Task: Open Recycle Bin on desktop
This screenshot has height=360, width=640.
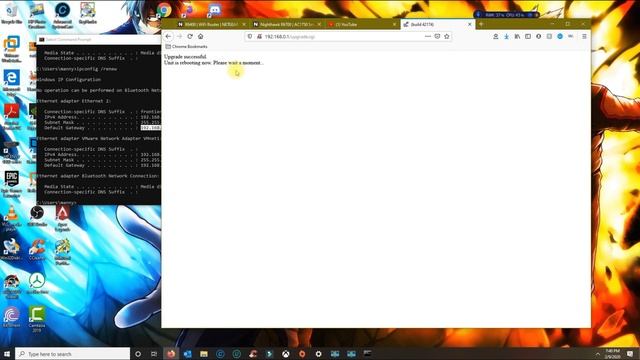Action: [11, 13]
